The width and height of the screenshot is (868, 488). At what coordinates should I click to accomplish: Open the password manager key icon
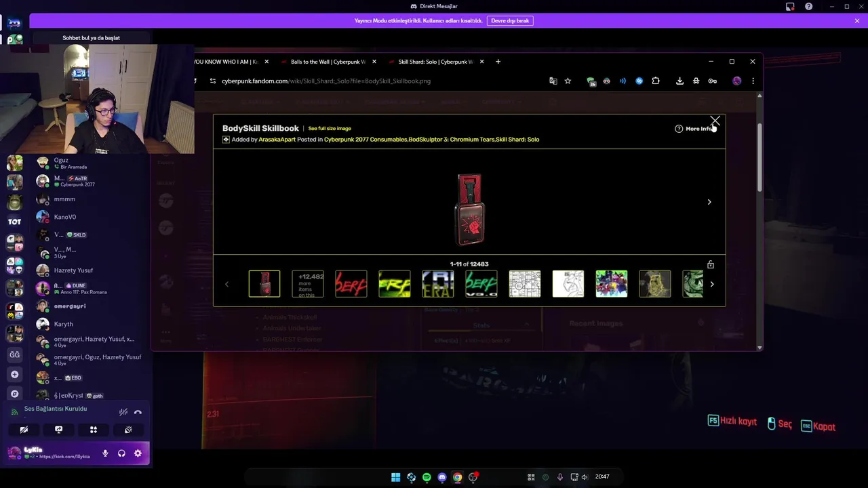[712, 81]
